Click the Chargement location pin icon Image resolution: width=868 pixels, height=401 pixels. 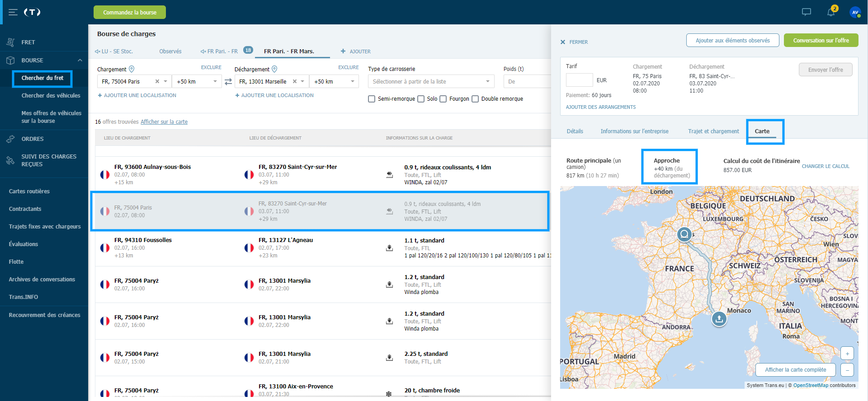pyautogui.click(x=132, y=69)
